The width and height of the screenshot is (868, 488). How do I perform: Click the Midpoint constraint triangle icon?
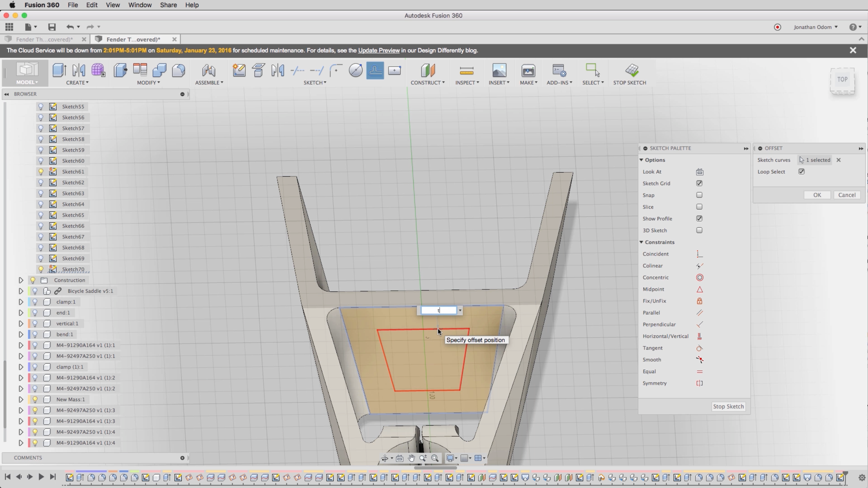[699, 289]
